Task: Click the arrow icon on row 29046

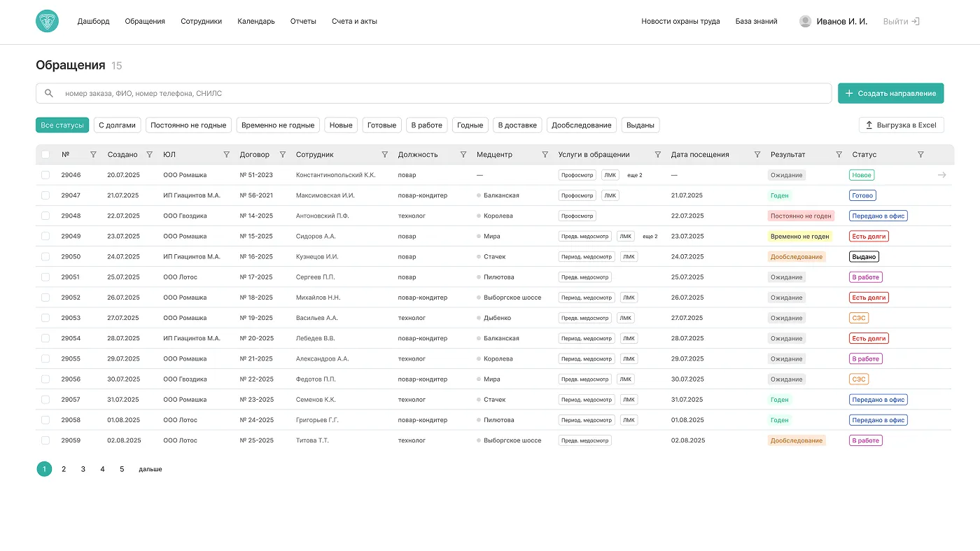Action: (941, 175)
